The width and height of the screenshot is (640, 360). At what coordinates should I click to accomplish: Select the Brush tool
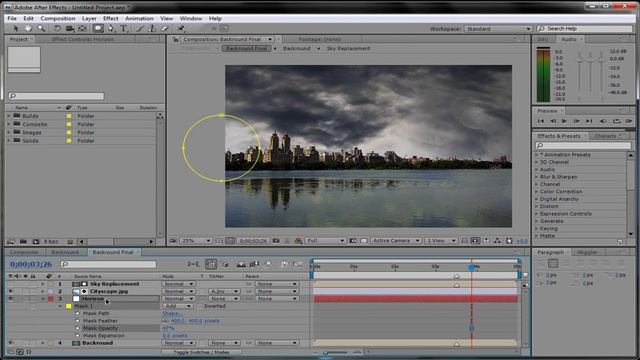pyautogui.click(x=140, y=29)
